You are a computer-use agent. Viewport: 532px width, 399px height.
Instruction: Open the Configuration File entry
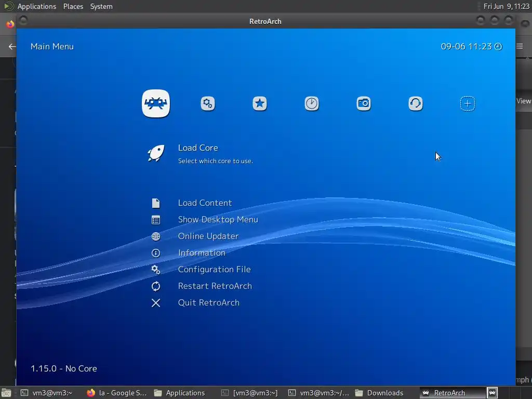(215, 270)
